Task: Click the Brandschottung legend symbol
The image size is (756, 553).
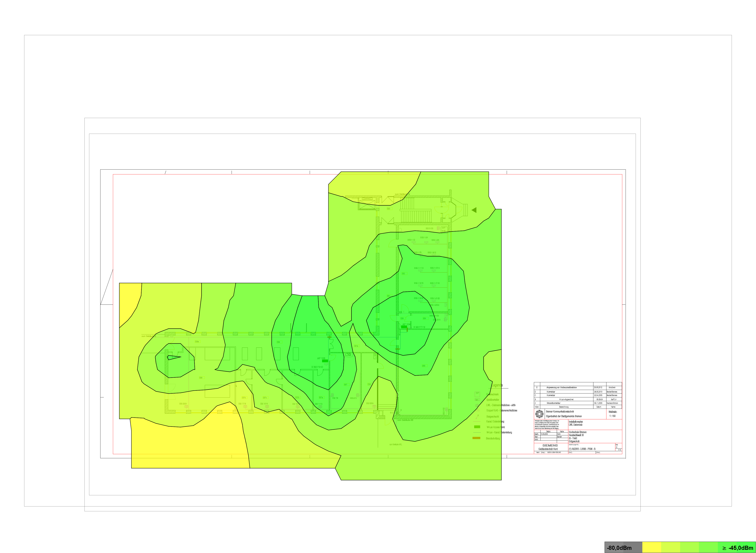Action: click(476, 438)
